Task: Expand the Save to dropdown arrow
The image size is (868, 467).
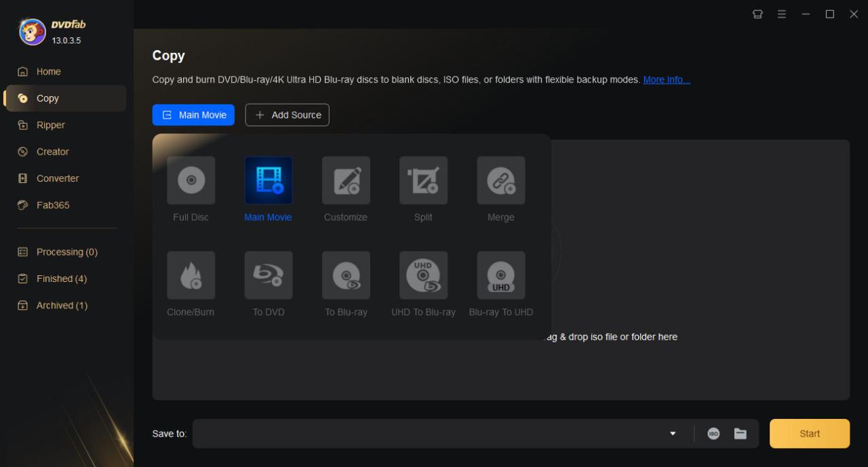Action: (x=673, y=434)
